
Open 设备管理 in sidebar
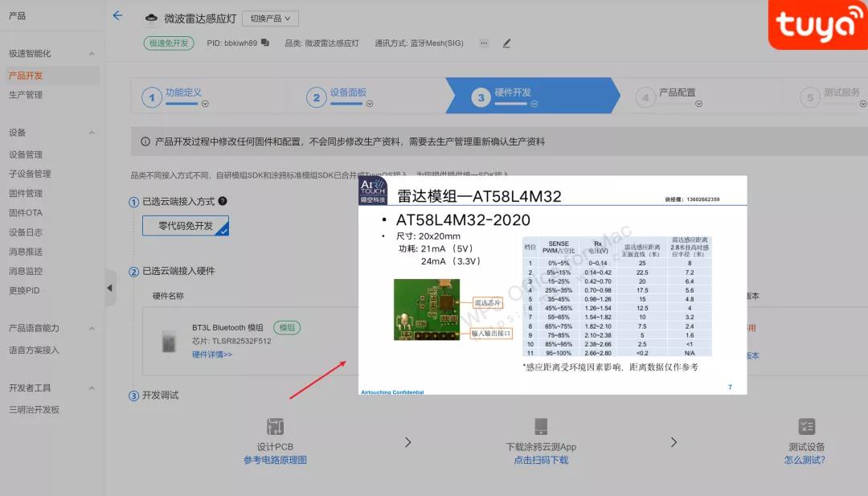pyautogui.click(x=26, y=154)
